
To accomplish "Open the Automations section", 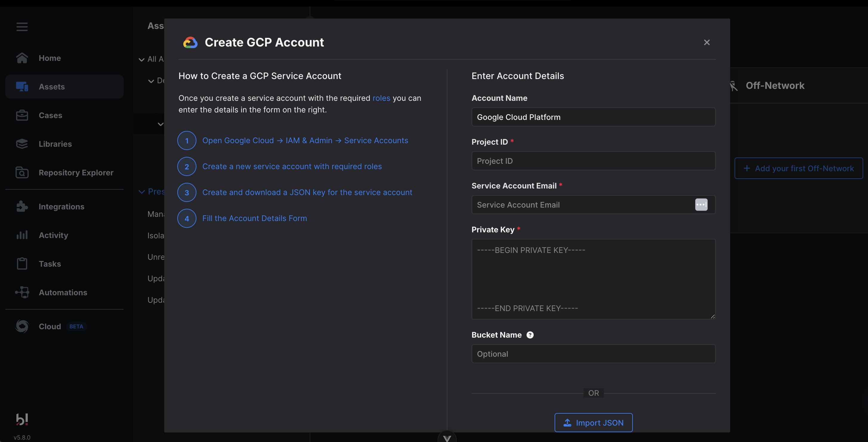I will (x=63, y=292).
